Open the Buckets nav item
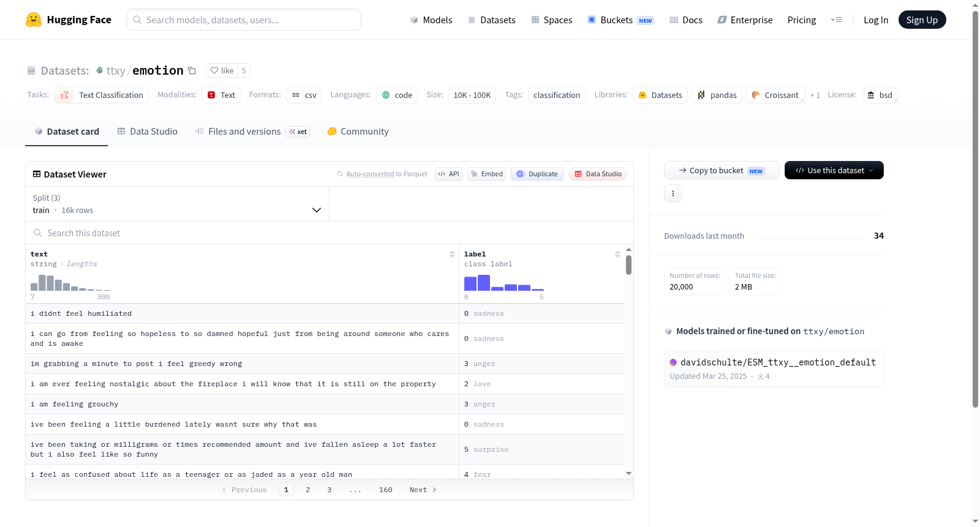Screen dimensions: 980x527 (x=620, y=20)
